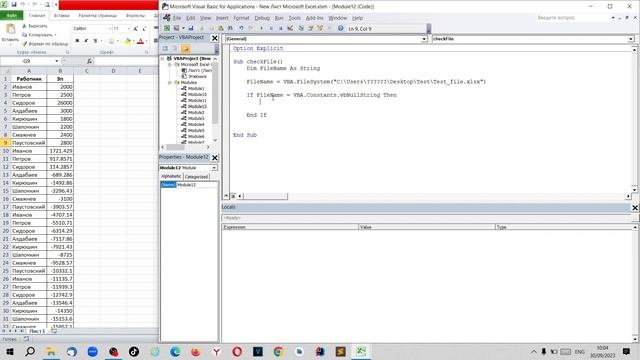Open VBA Help question mark icon
The width and height of the screenshot is (640, 360).
(340, 28)
